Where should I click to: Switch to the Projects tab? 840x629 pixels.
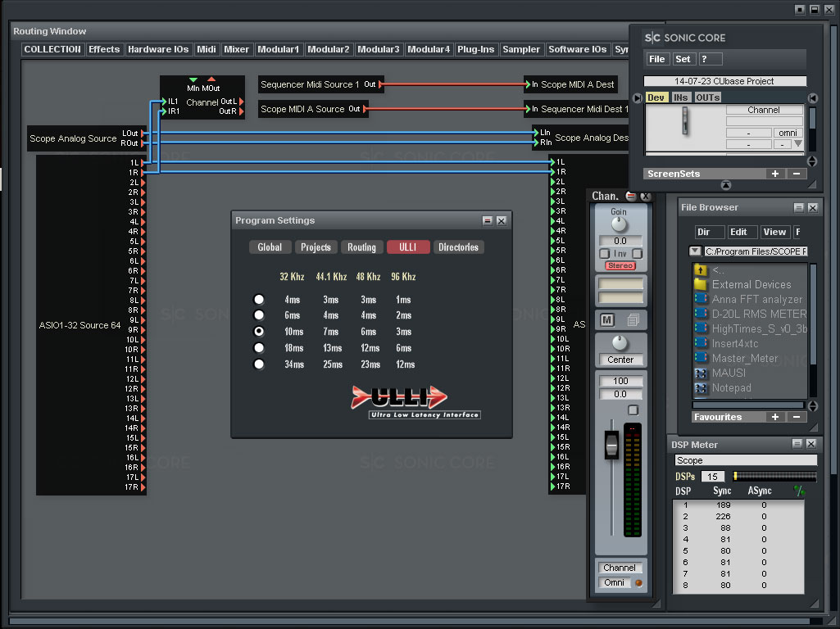[x=316, y=247]
